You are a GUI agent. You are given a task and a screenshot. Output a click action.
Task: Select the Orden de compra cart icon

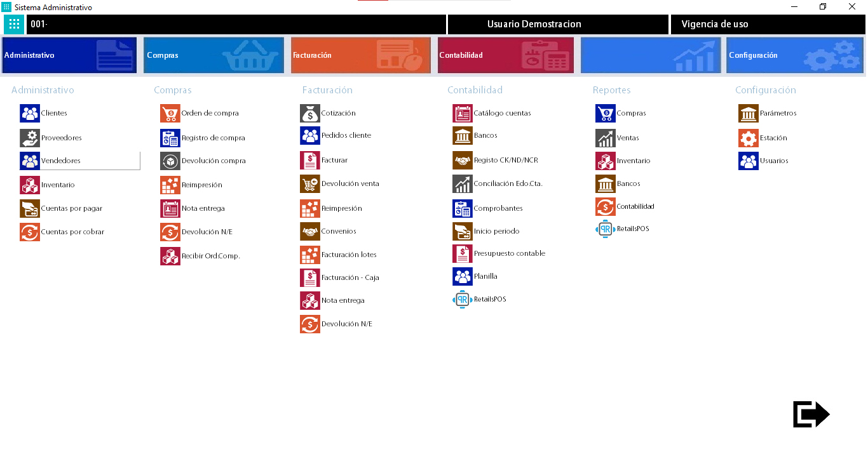pos(170,114)
